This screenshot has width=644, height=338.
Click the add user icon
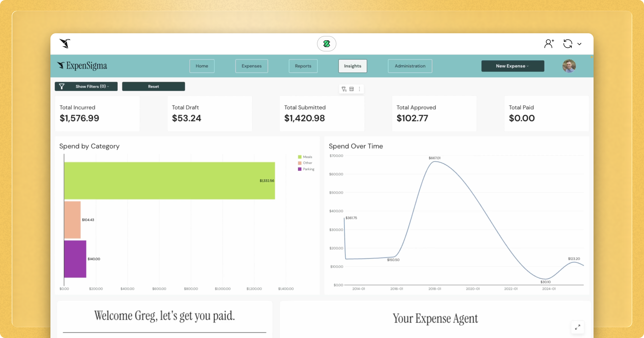[x=549, y=44]
